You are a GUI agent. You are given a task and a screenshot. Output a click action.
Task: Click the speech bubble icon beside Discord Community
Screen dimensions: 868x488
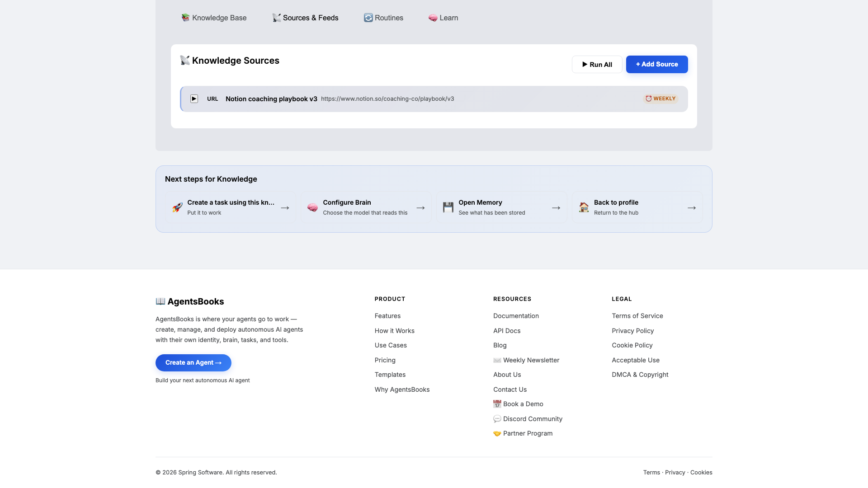[497, 419]
